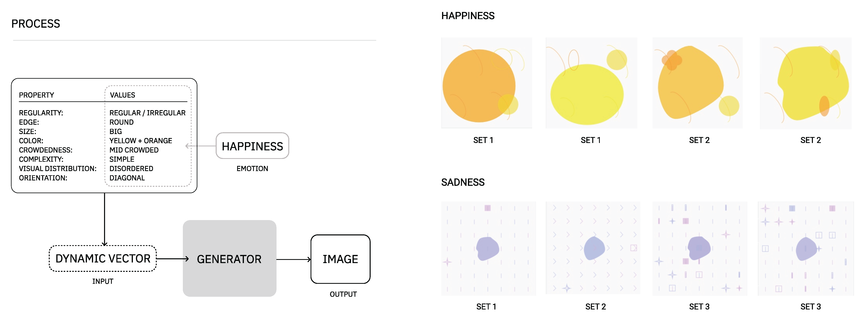Open the Happiness thumbnail with the orange circle
The height and width of the screenshot is (329, 868).
[x=487, y=83]
